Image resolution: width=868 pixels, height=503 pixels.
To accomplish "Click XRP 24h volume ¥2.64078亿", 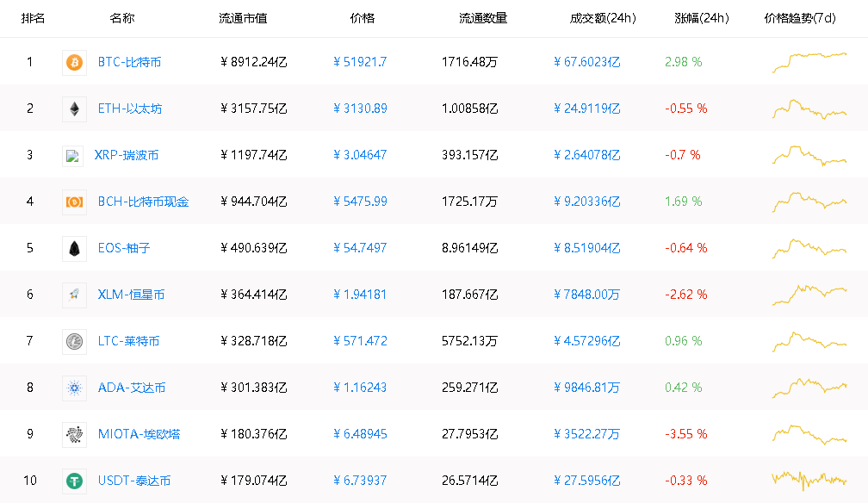I will [x=586, y=155].
